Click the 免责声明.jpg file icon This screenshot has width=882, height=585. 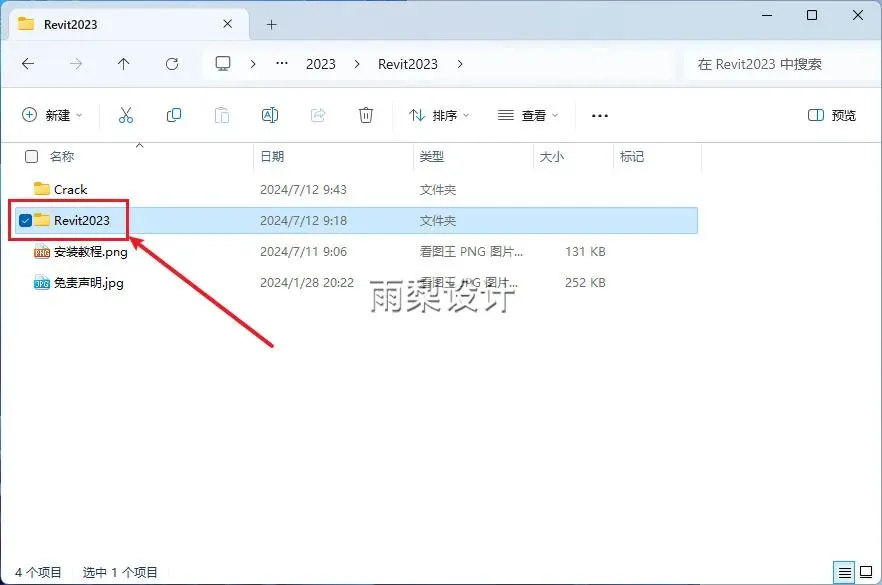(x=42, y=282)
